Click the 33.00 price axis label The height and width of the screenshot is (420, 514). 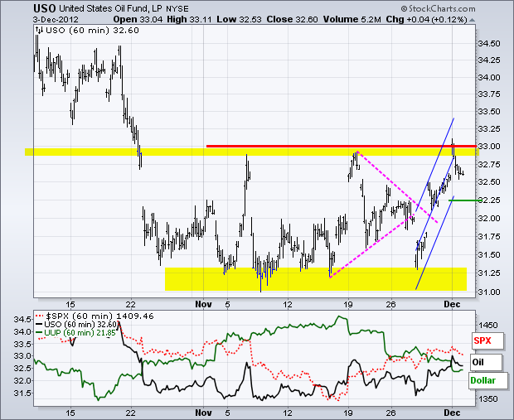pos(489,146)
